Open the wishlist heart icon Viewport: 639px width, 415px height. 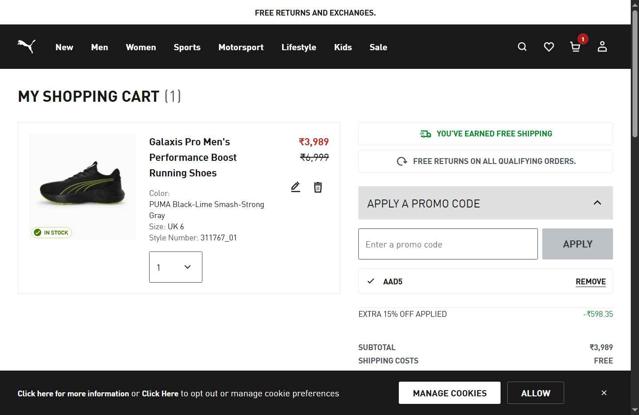549,47
